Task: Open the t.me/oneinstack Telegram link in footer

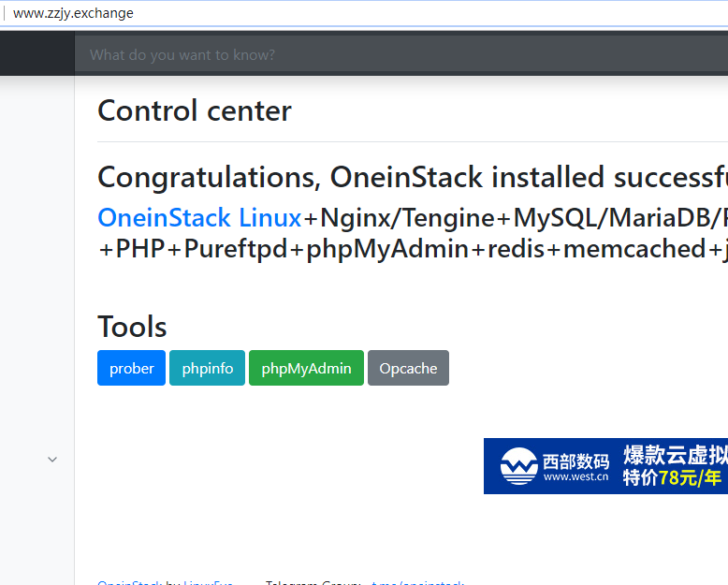Action: pyautogui.click(x=417, y=583)
